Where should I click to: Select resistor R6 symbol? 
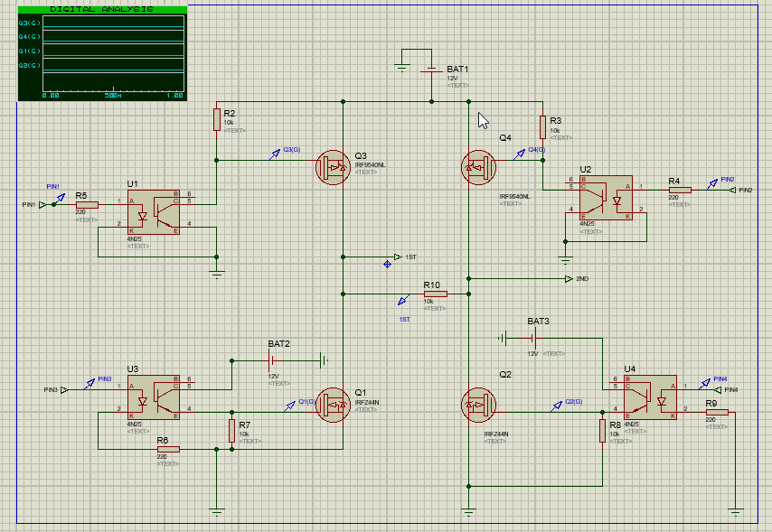[168, 449]
